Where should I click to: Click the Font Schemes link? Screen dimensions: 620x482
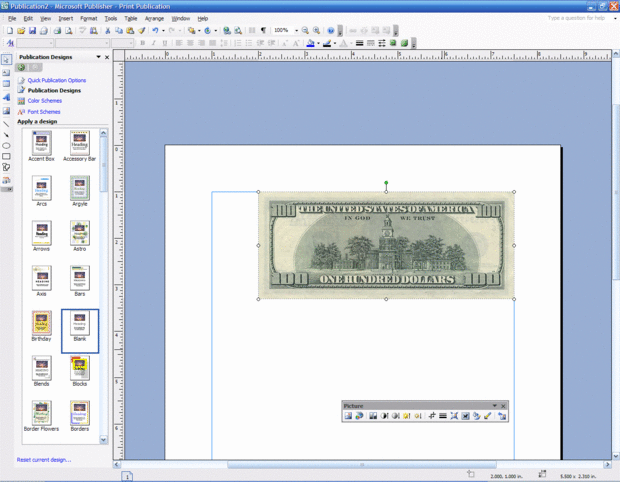(44, 112)
